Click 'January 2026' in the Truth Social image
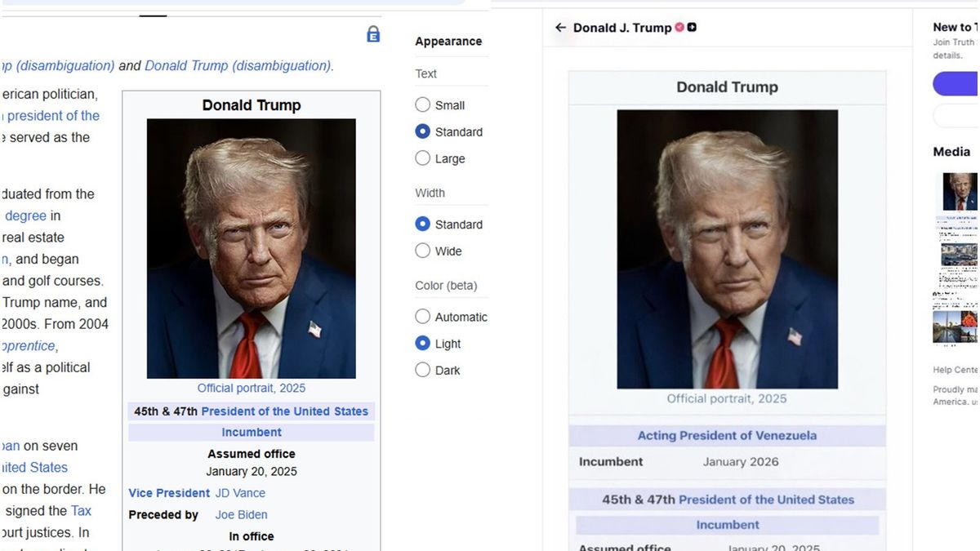 tap(741, 462)
